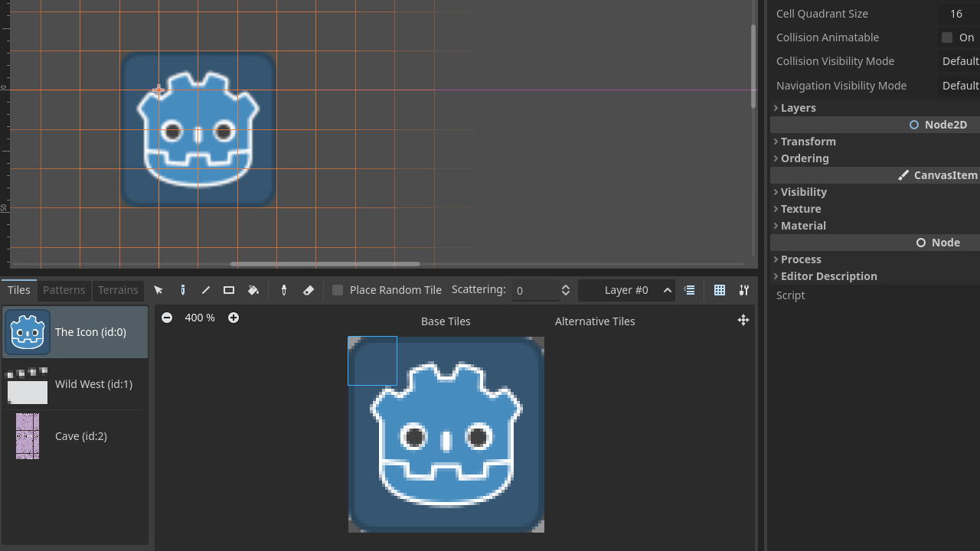Toggle grid visibility icon in tile toolbar
The image size is (980, 551).
coord(720,290)
